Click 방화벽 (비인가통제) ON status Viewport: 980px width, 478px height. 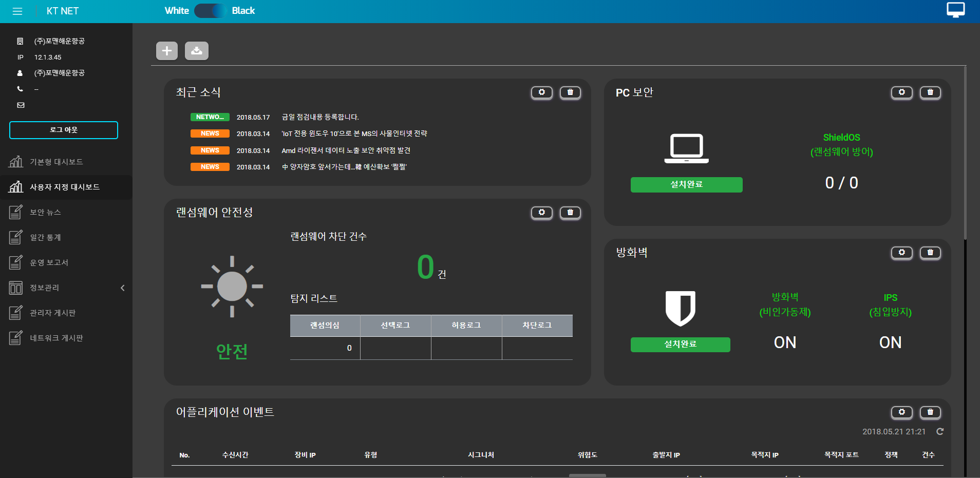785,342
